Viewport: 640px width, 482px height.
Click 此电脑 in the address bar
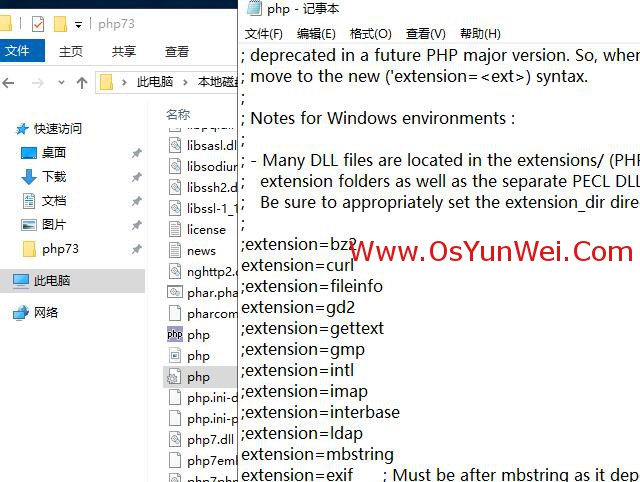tap(155, 82)
